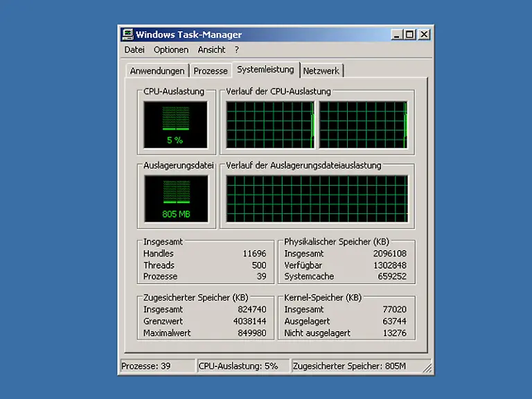This screenshot has height=399, width=532.
Task: Go to the Netzwerk tab
Action: [321, 71]
